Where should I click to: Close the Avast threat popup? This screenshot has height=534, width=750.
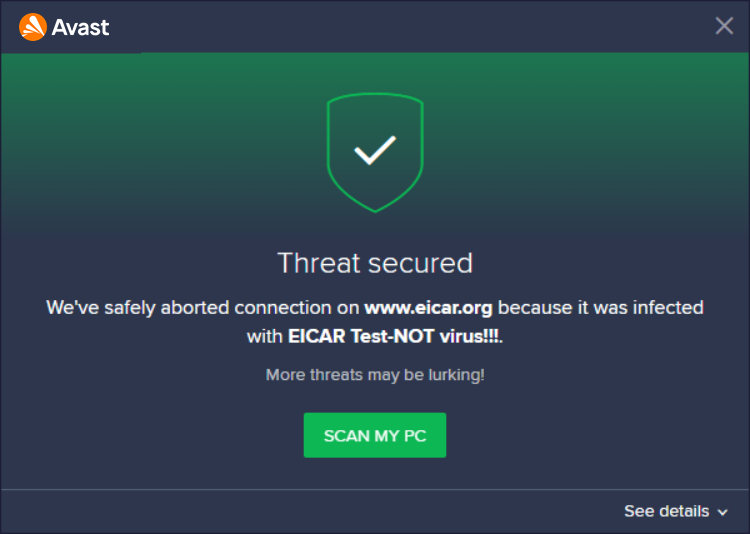(x=724, y=26)
